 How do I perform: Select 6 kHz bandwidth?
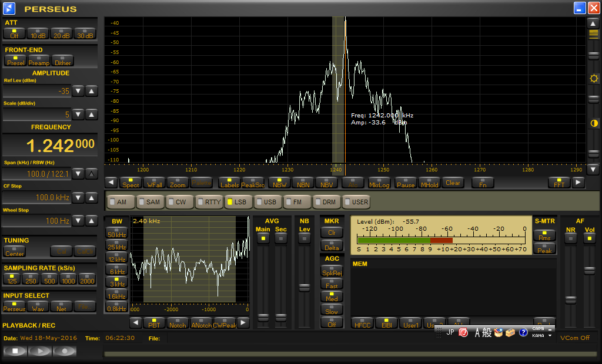tap(117, 269)
